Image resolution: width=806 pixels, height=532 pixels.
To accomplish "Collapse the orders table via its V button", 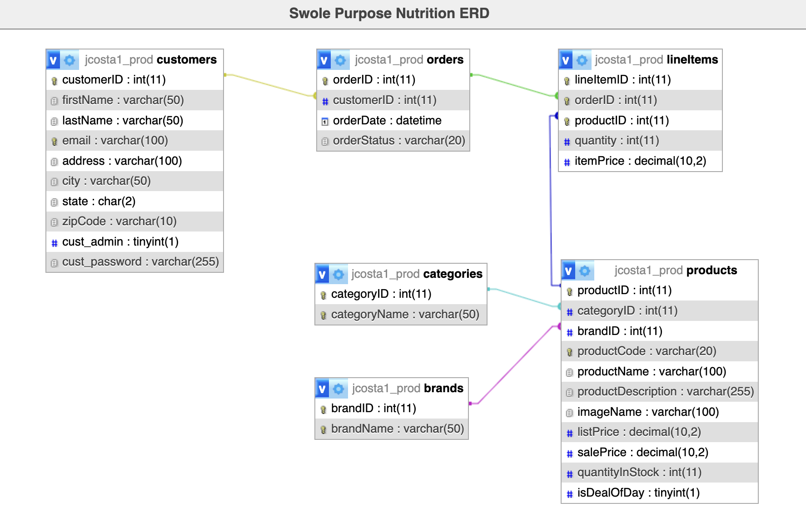I will [324, 60].
